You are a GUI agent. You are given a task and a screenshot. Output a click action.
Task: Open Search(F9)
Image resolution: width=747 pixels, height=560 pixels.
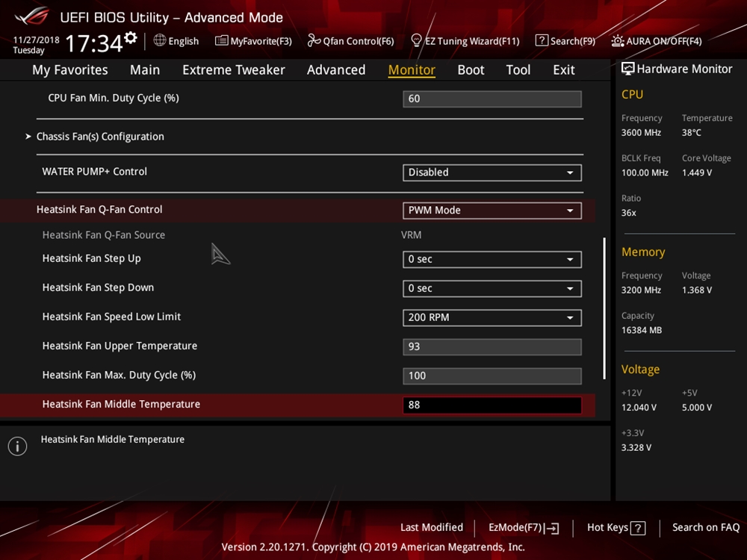pyautogui.click(x=565, y=41)
